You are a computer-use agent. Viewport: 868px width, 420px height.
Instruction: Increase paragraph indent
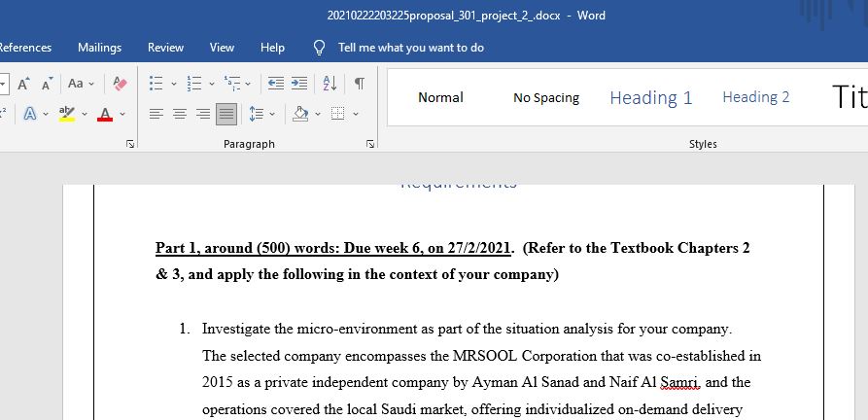[x=299, y=84]
